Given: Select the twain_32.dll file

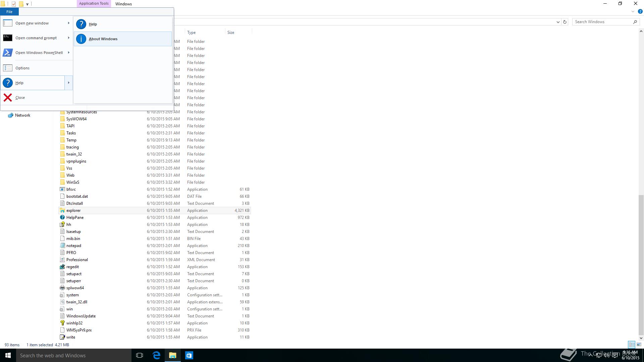Looking at the screenshot, I should 77,302.
